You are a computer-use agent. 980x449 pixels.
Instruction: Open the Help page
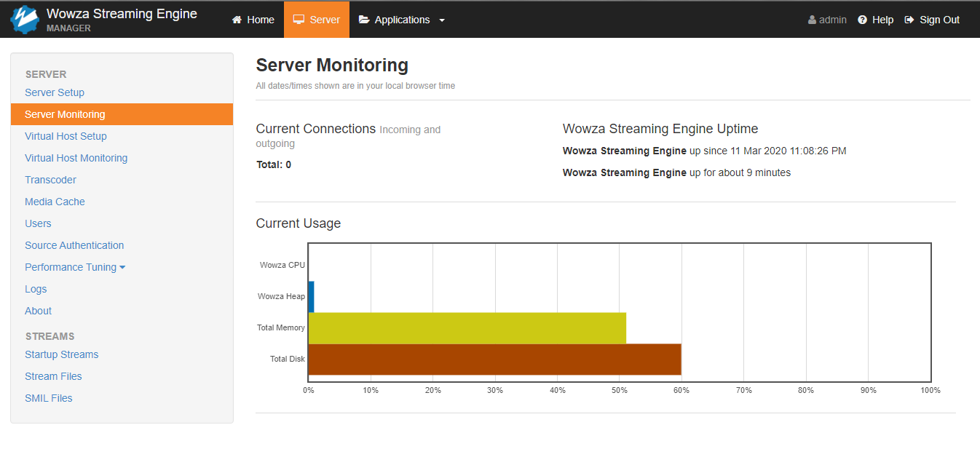coord(875,20)
